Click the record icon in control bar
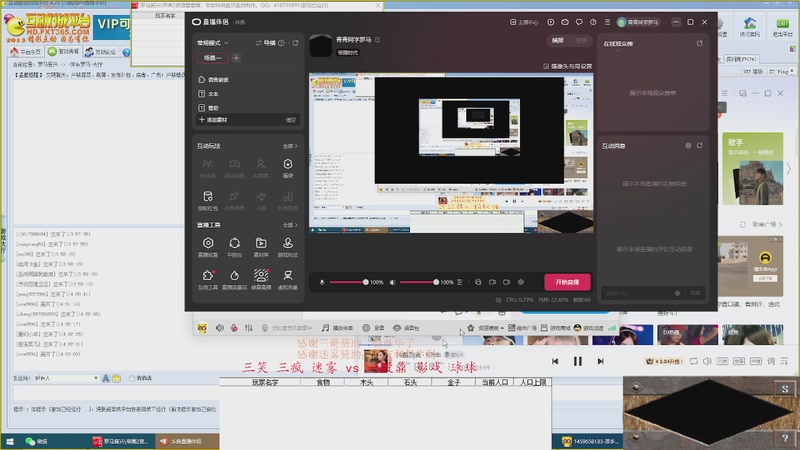This screenshot has height=450, width=800. pyautogui.click(x=478, y=282)
